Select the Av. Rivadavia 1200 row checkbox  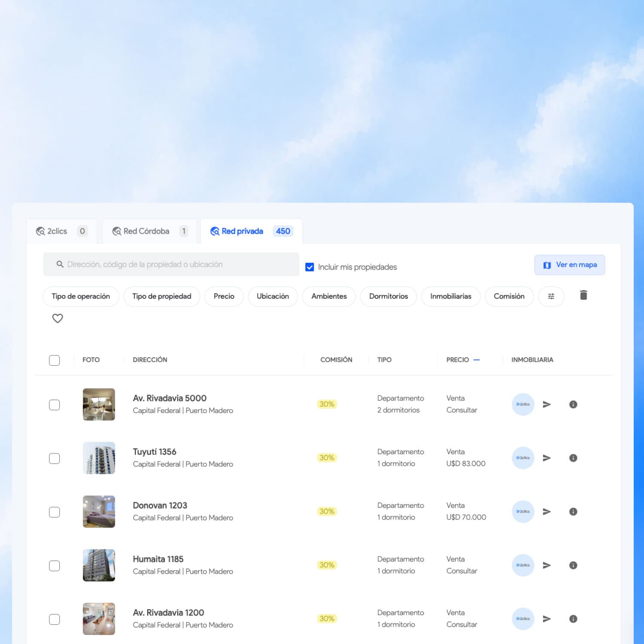tap(55, 620)
